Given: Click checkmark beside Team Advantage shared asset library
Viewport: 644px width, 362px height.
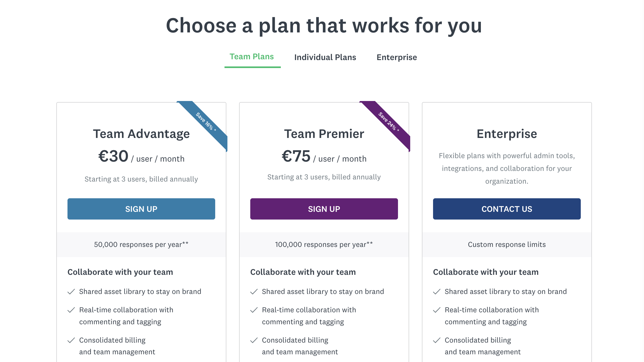Looking at the screenshot, I should (71, 291).
